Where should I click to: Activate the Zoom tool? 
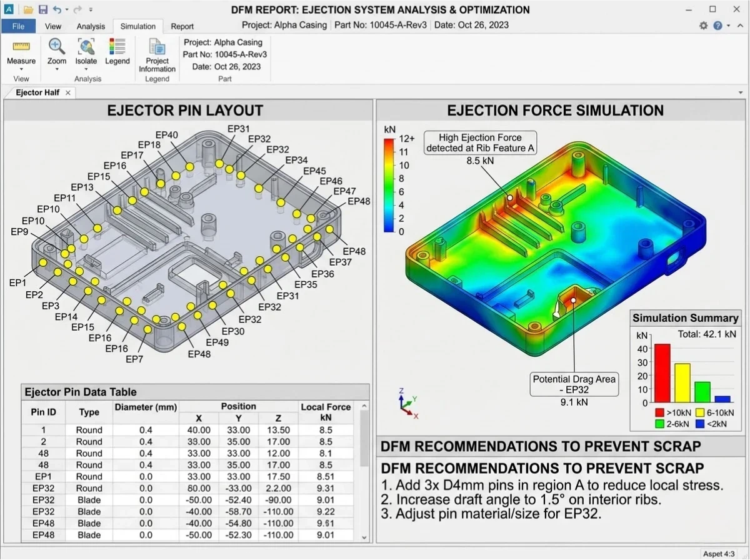click(x=56, y=54)
